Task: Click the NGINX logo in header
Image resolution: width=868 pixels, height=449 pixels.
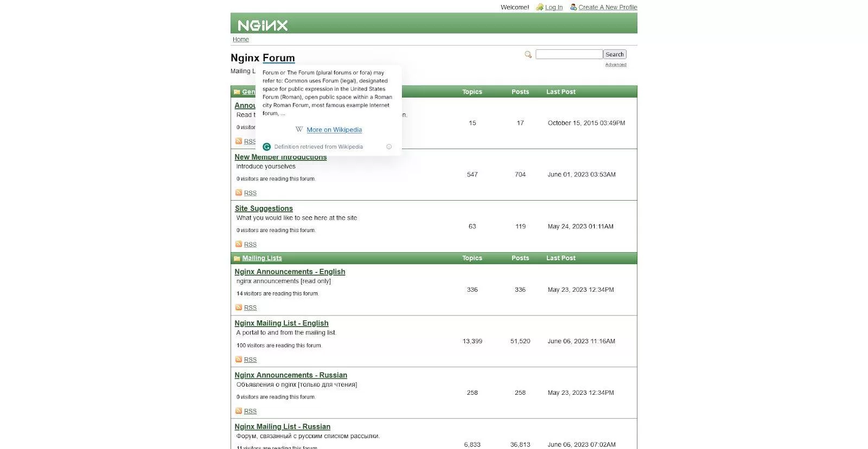Action: [x=263, y=25]
